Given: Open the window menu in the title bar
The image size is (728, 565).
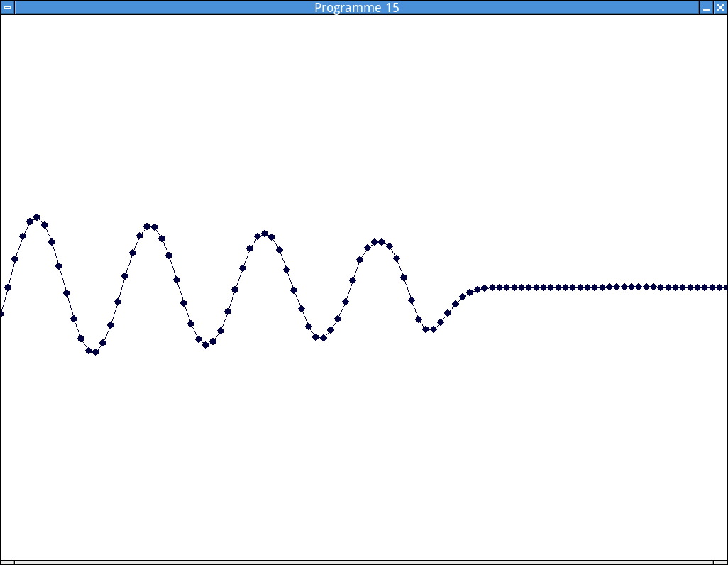Looking at the screenshot, I should pyautogui.click(x=7, y=7).
